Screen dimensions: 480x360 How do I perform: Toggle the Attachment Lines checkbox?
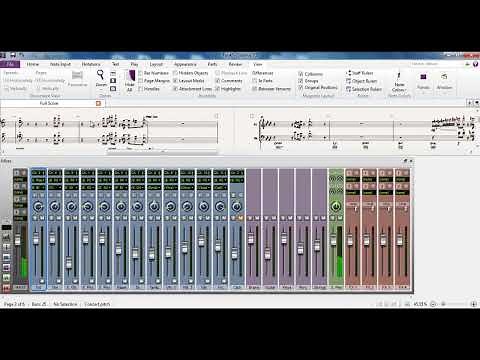(175, 89)
